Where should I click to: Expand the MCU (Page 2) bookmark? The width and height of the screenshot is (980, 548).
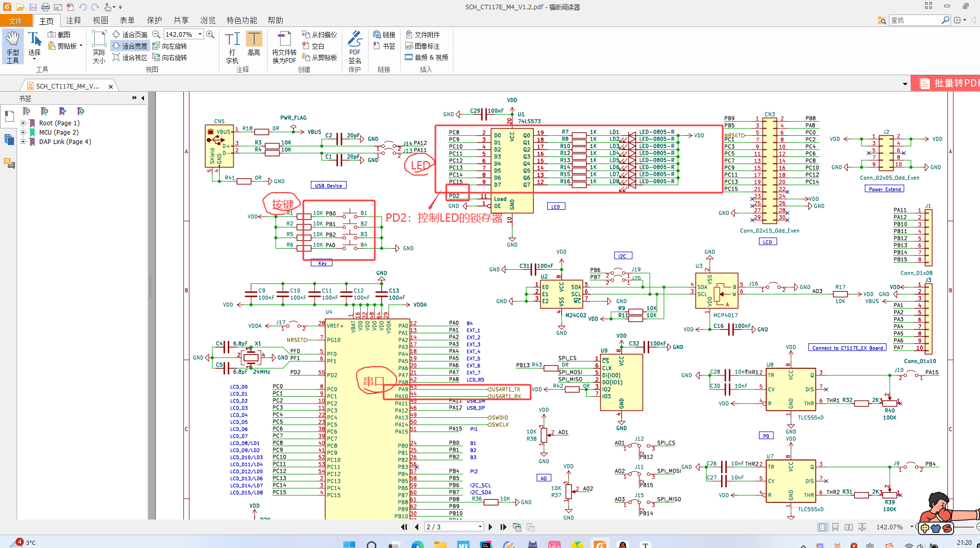pyautogui.click(x=23, y=133)
